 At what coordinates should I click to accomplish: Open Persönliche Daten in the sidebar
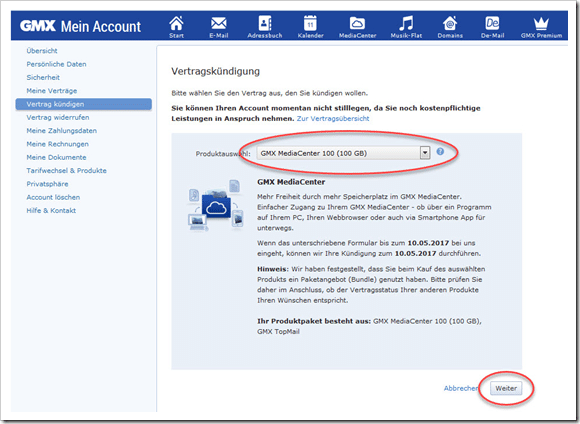coord(56,64)
